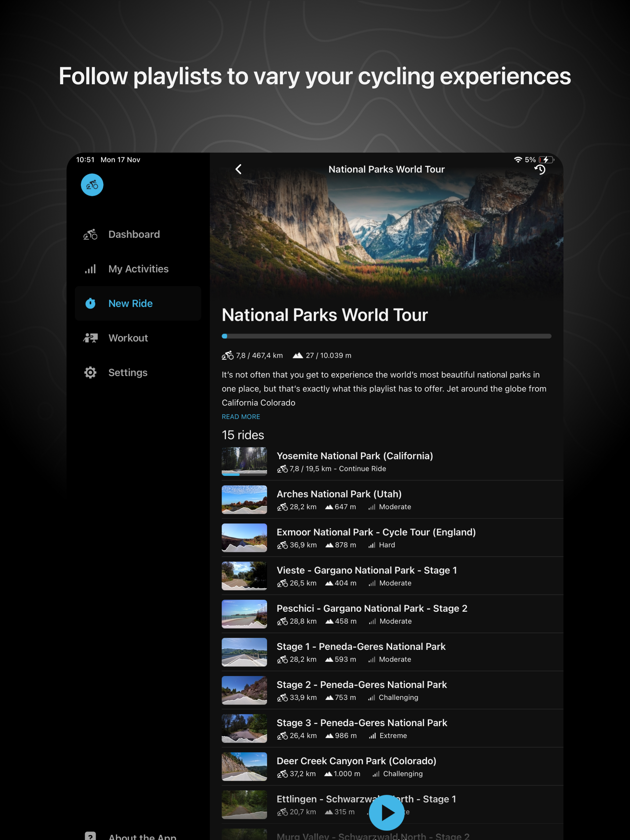This screenshot has width=630, height=840.
Task: Tap the cyclist profile avatar icon
Action: 92,185
